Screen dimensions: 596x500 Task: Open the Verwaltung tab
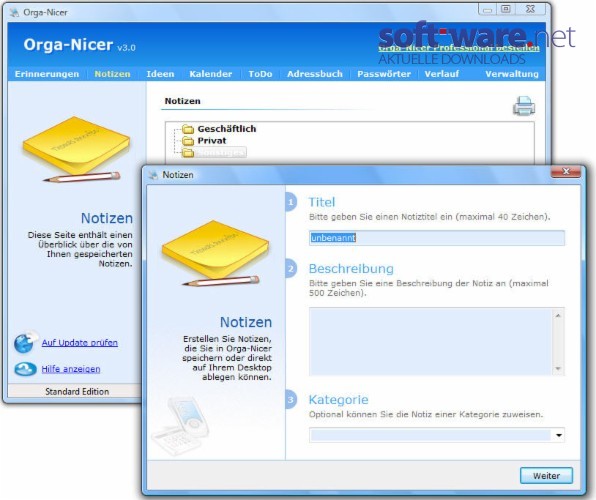coord(512,74)
